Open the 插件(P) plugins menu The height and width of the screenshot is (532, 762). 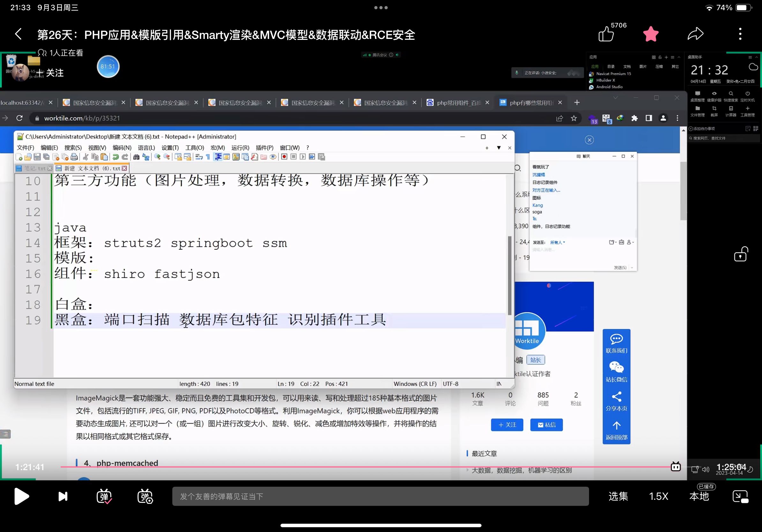(265, 148)
